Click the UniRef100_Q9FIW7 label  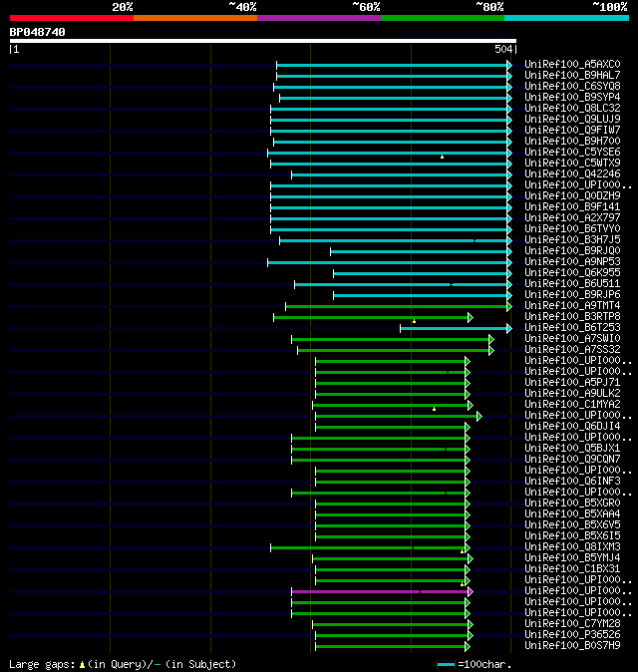(x=572, y=130)
